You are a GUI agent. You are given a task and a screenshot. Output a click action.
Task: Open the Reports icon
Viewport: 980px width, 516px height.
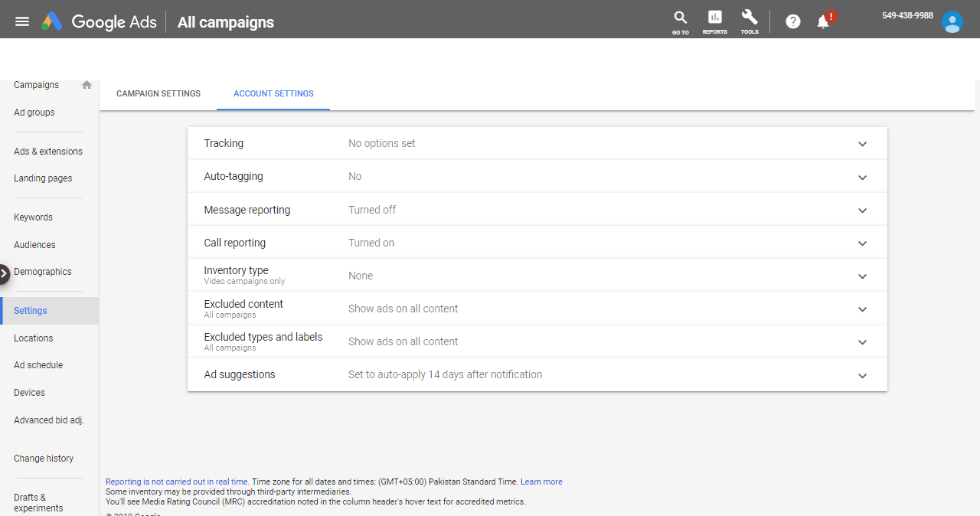[714, 21]
